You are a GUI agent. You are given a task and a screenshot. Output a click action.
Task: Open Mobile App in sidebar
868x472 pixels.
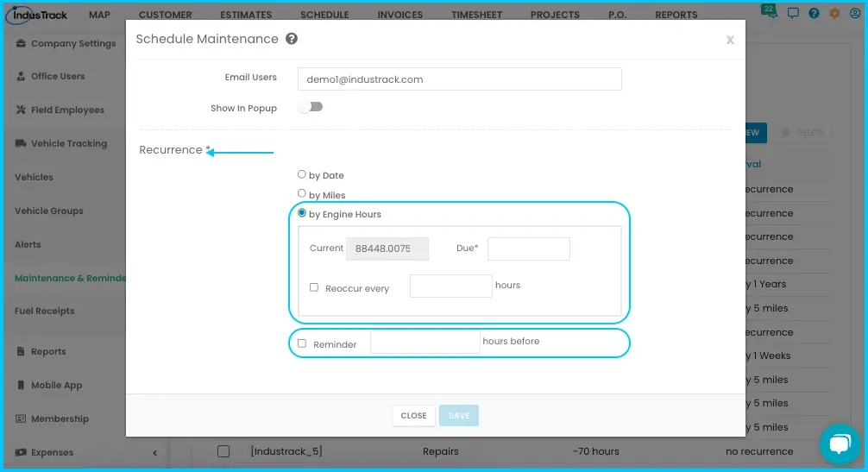[x=56, y=385]
